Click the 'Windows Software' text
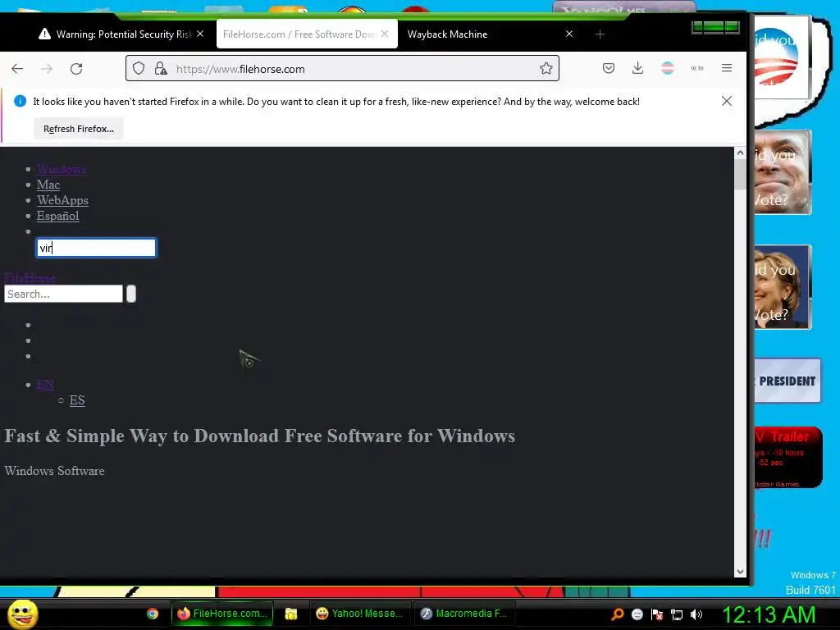 [55, 471]
